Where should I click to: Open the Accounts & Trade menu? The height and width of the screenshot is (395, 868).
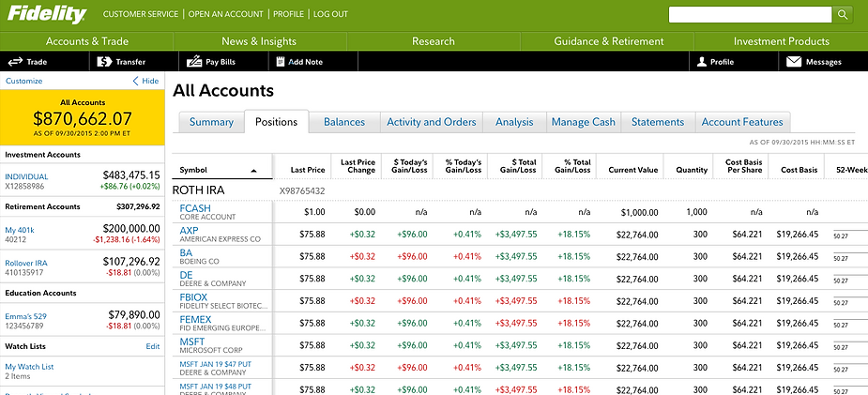point(86,41)
